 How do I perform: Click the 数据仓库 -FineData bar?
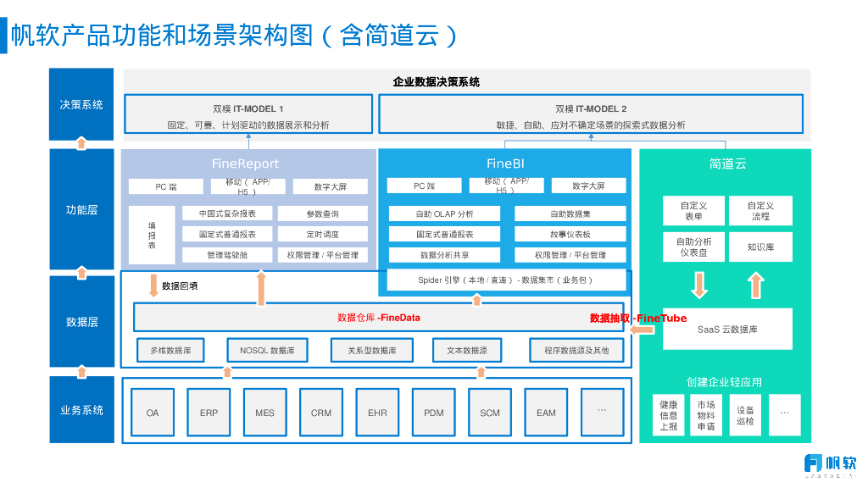click(379, 318)
